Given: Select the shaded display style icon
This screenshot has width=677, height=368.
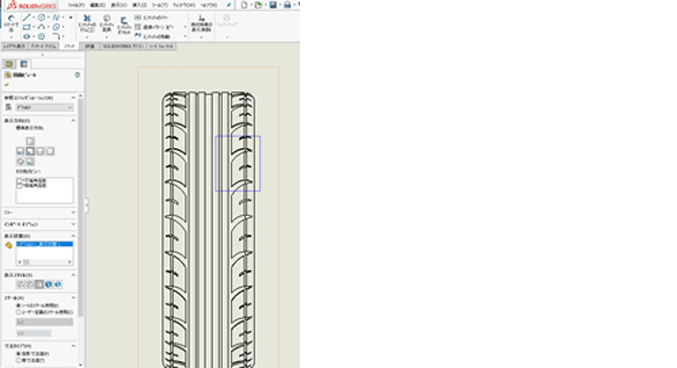Looking at the screenshot, I should (x=58, y=284).
